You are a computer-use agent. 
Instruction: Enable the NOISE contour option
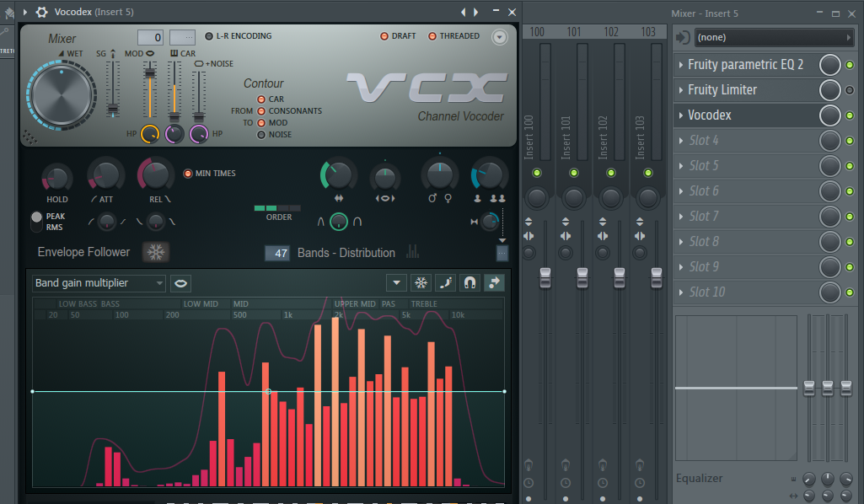[261, 135]
